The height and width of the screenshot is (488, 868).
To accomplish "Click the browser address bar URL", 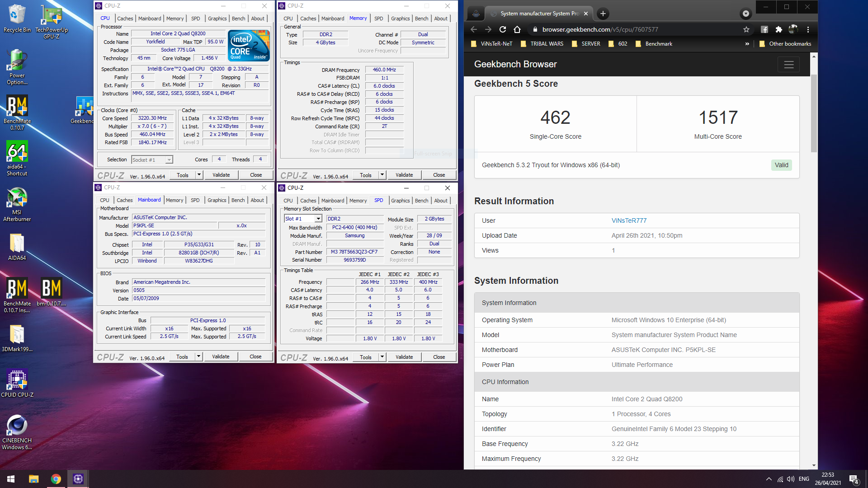I will point(600,29).
